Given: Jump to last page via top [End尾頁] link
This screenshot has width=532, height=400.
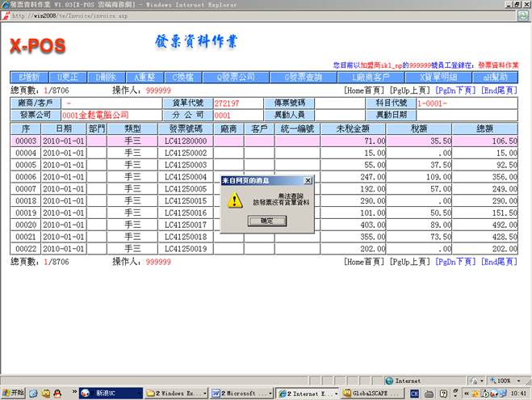Looking at the screenshot, I should (x=499, y=91).
